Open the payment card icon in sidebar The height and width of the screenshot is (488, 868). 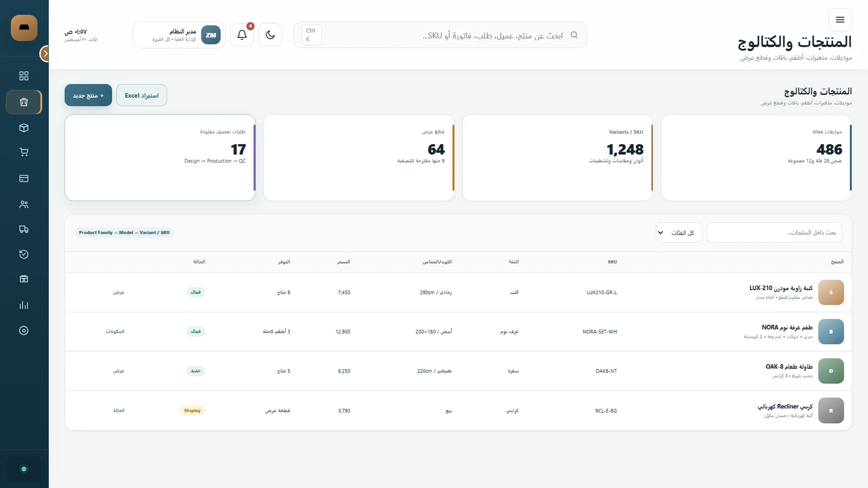click(24, 178)
